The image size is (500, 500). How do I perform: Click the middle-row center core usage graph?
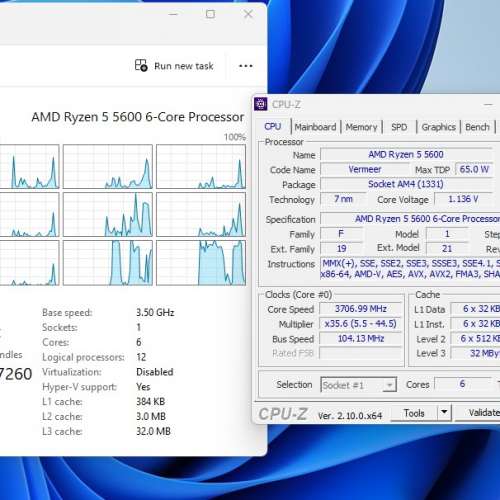(x=108, y=215)
